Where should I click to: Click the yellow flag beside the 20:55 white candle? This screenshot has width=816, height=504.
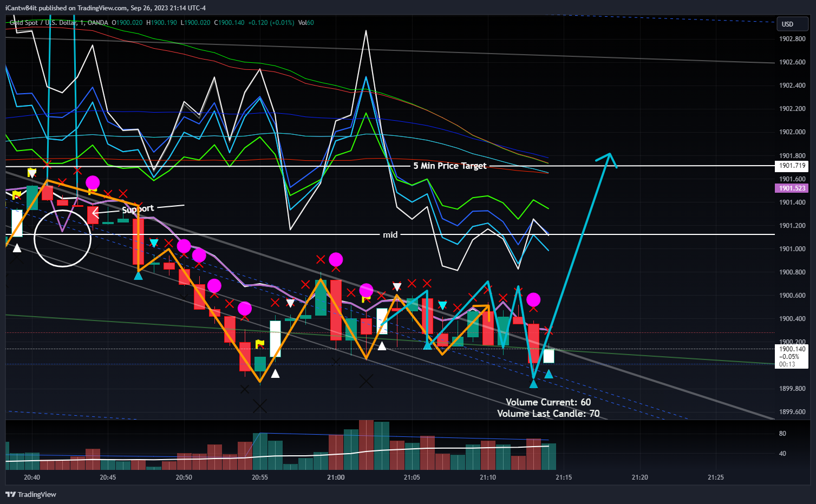tap(259, 344)
